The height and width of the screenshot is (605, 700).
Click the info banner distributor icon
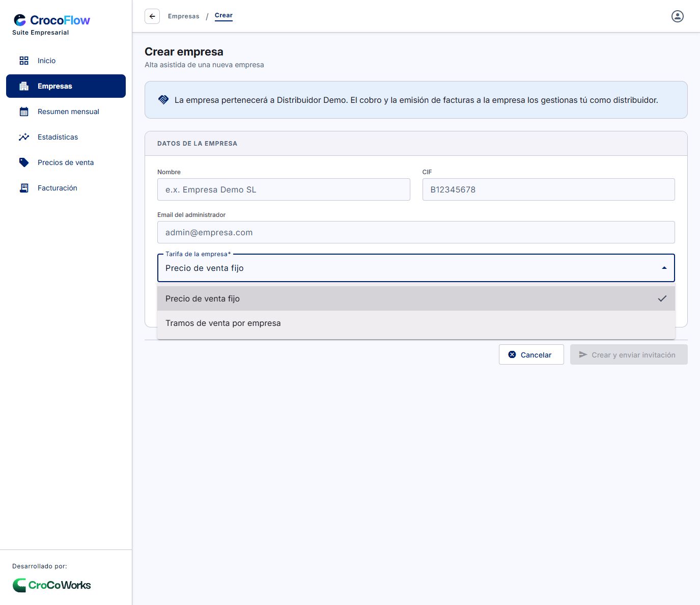coord(163,100)
